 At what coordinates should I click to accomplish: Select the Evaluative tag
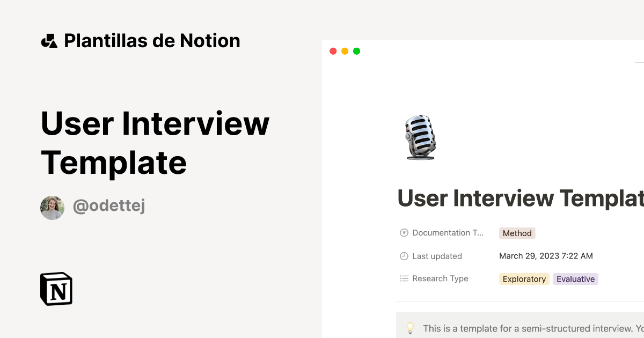(x=575, y=279)
